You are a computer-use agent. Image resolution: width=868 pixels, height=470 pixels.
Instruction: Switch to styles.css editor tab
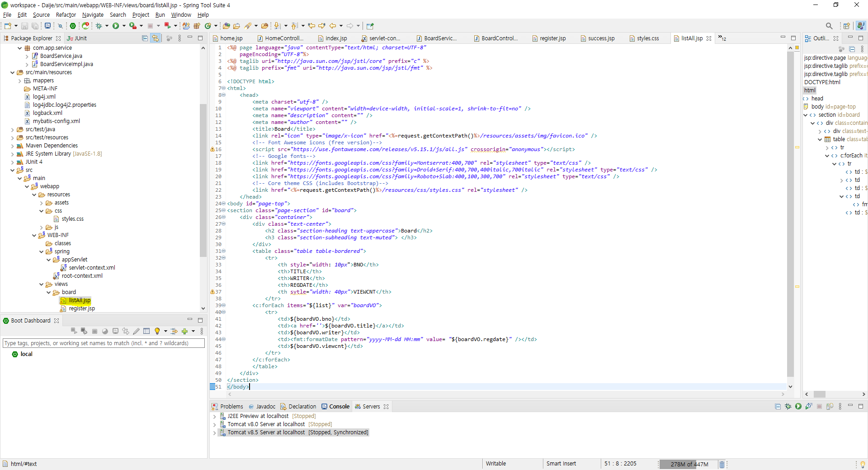(644, 38)
